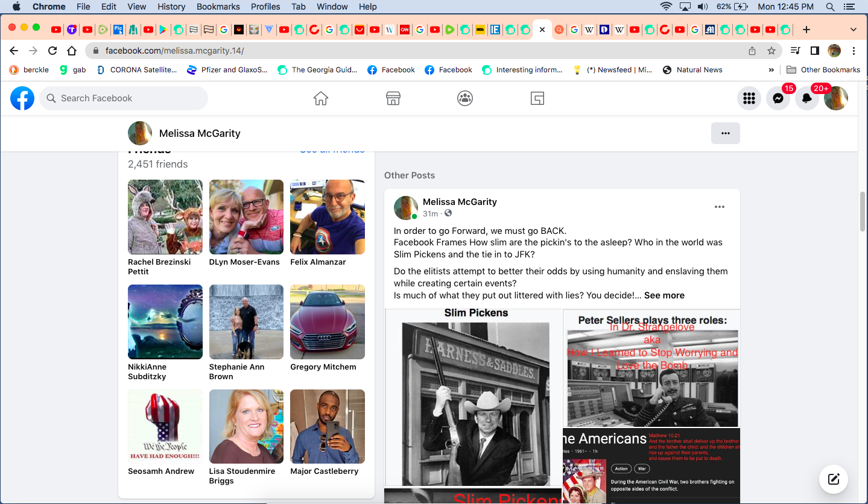Expand the post with See more

coord(664,295)
